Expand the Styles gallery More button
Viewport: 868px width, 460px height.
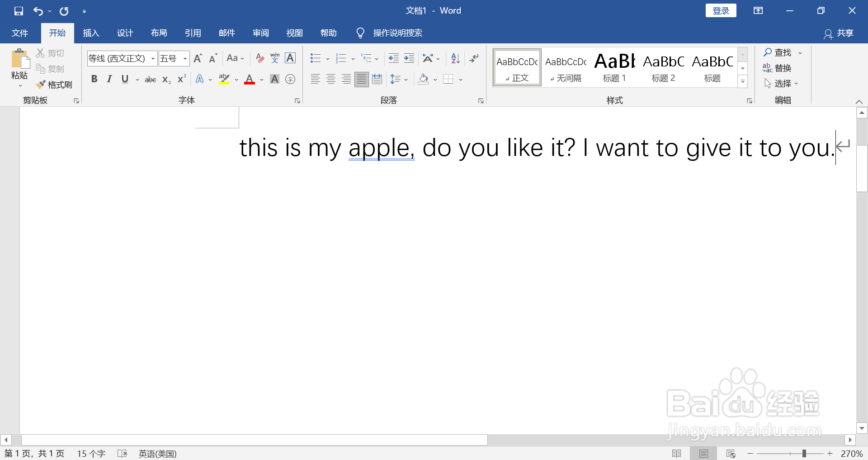743,82
